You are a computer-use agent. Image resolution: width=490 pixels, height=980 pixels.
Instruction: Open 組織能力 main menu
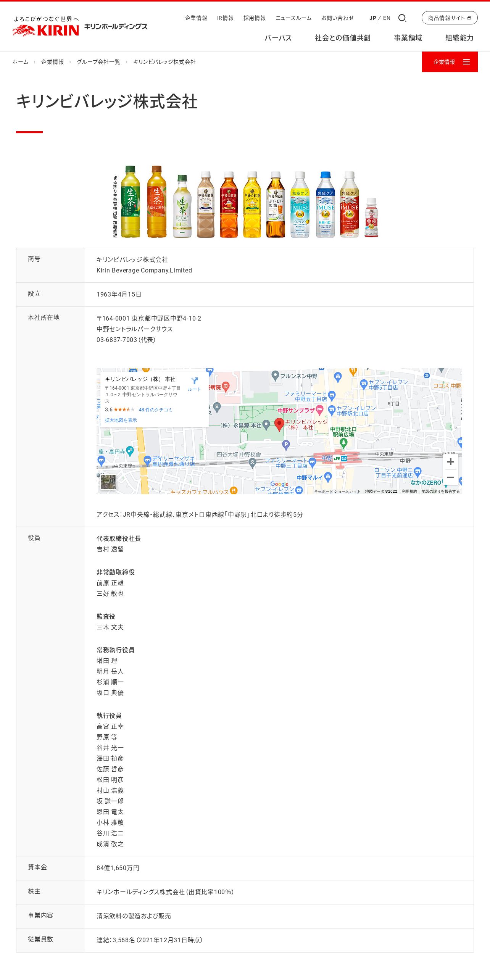(459, 38)
